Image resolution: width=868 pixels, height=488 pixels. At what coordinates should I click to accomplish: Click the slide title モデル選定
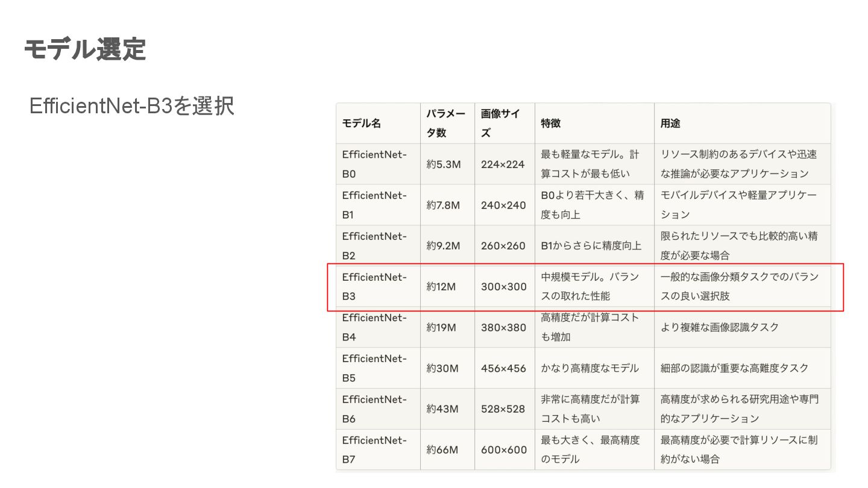[85, 49]
